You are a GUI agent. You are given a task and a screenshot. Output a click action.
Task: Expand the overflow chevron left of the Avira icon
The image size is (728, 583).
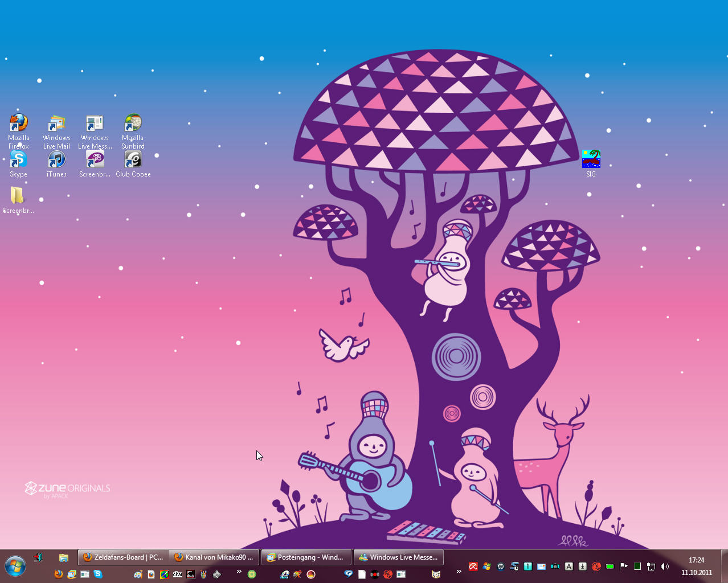459,571
